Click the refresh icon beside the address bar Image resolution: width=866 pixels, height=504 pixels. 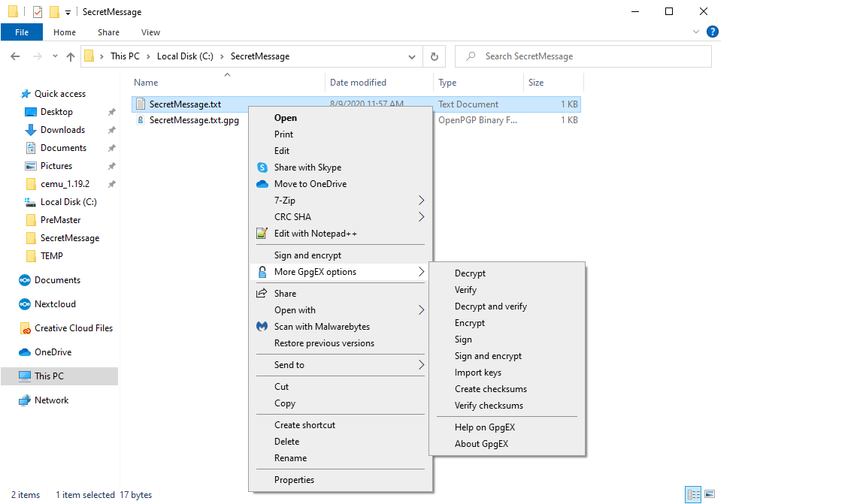click(x=435, y=56)
